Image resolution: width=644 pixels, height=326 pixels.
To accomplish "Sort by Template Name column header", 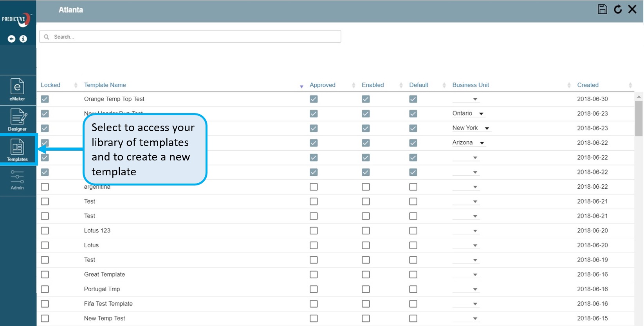I will (105, 85).
